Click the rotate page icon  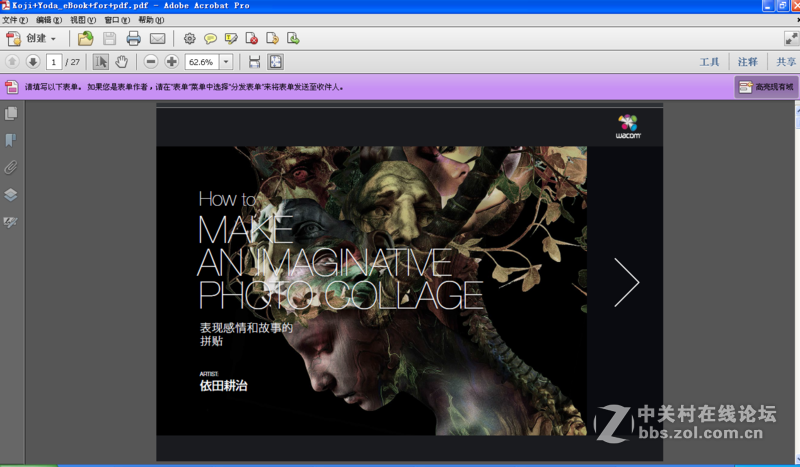(272, 38)
